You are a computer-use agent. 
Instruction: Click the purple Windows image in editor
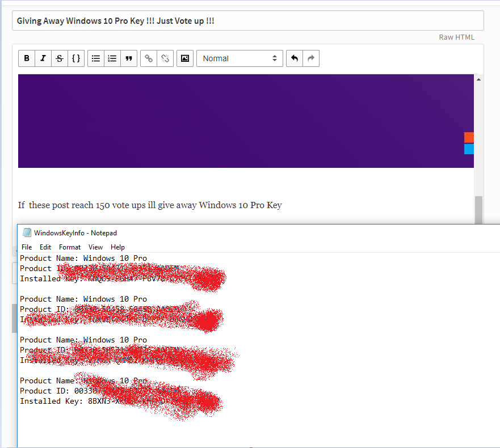click(x=246, y=121)
